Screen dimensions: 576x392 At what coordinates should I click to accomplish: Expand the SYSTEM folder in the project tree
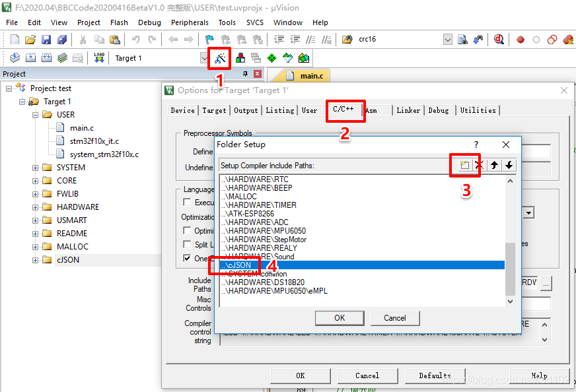(35, 168)
